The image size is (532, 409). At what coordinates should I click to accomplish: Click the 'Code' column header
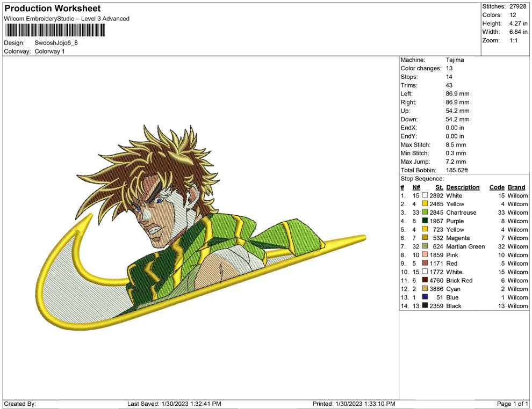(497, 187)
